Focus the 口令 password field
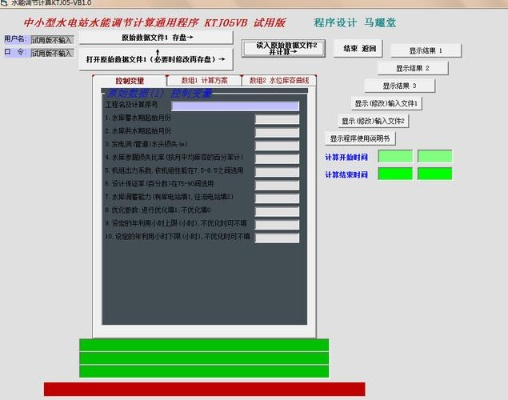This screenshot has width=508, height=400. coord(52,53)
